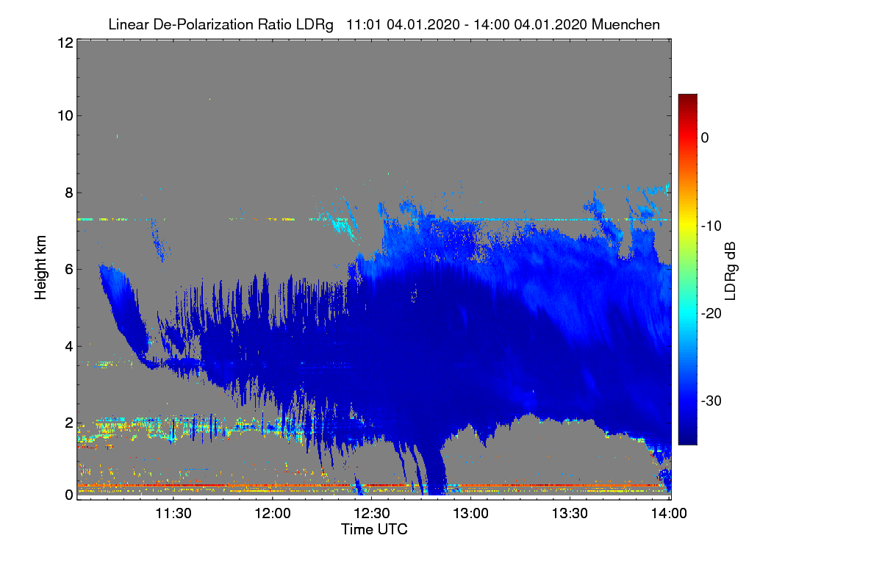Click the "Height km" axis label
Image resolution: width=882 pixels, height=588 pixels.
(x=41, y=267)
